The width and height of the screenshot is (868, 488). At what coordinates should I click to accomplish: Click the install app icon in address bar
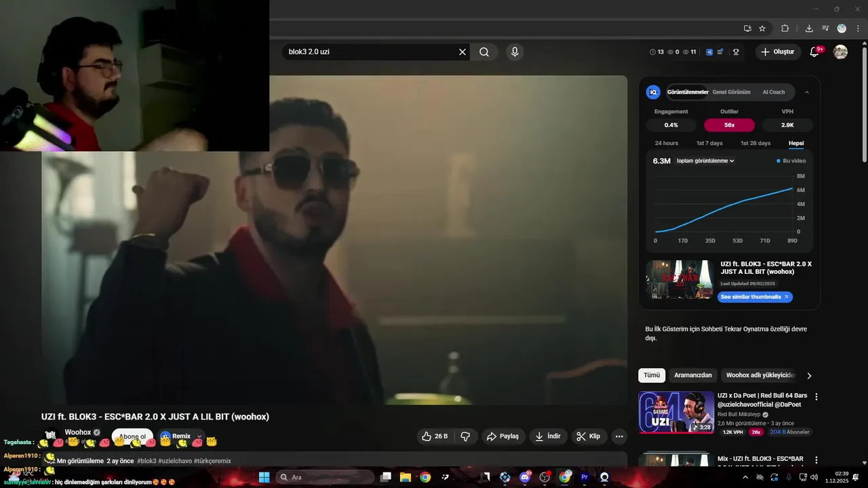tap(747, 28)
